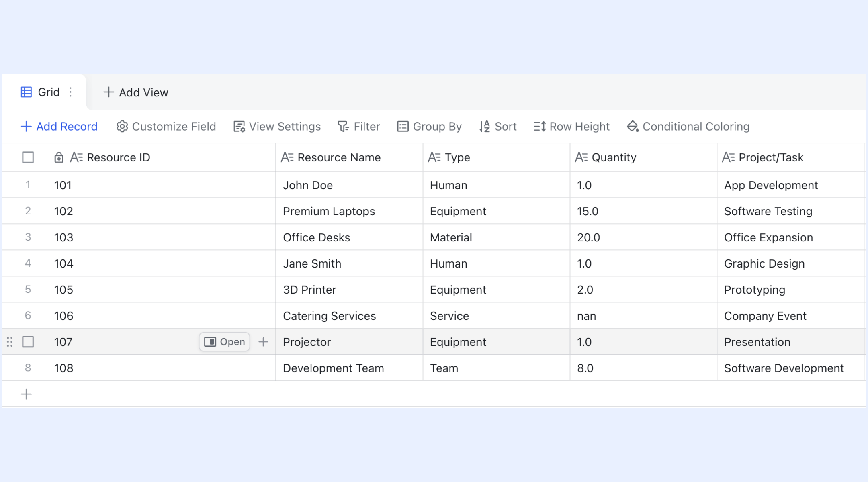Select the Type column header

pos(497,157)
